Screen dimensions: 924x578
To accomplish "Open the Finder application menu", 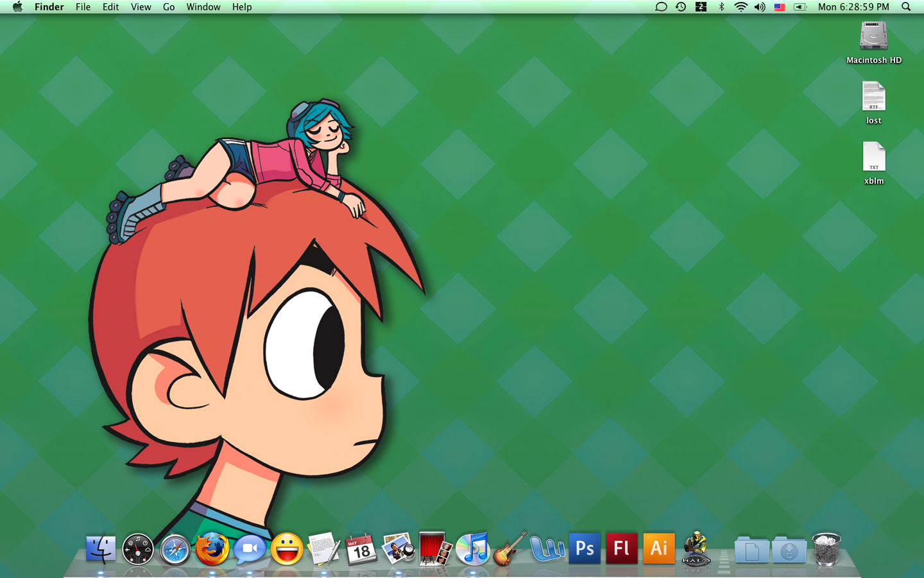I will click(49, 7).
